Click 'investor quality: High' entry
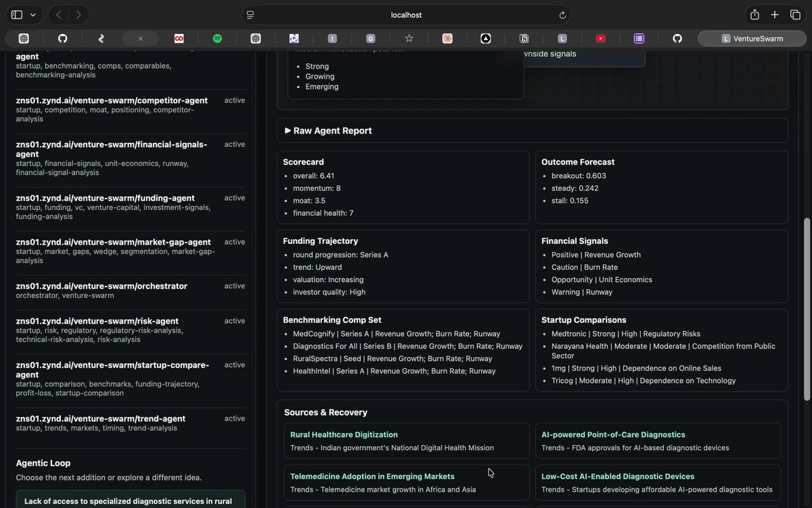Image resolution: width=812 pixels, height=508 pixels. [328, 292]
